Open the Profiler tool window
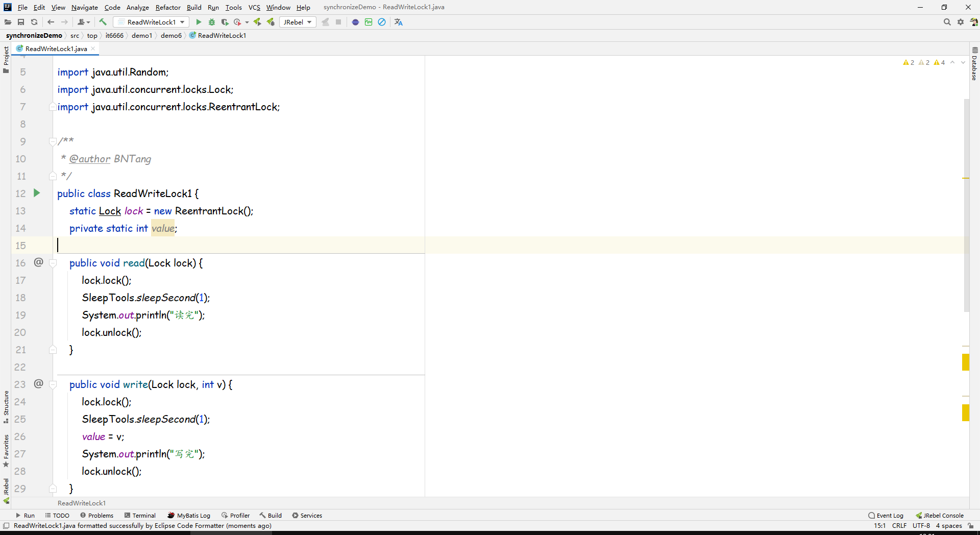The height and width of the screenshot is (535, 980). (235, 516)
